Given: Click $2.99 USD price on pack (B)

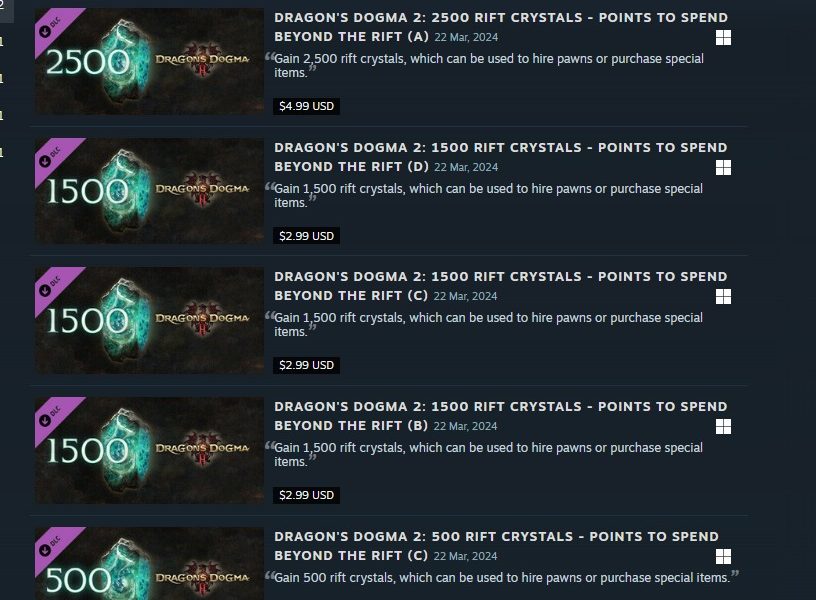Looking at the screenshot, I should [307, 495].
